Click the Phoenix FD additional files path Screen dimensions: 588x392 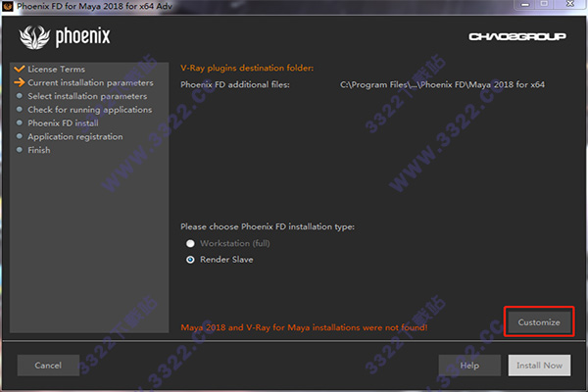pyautogui.click(x=442, y=85)
